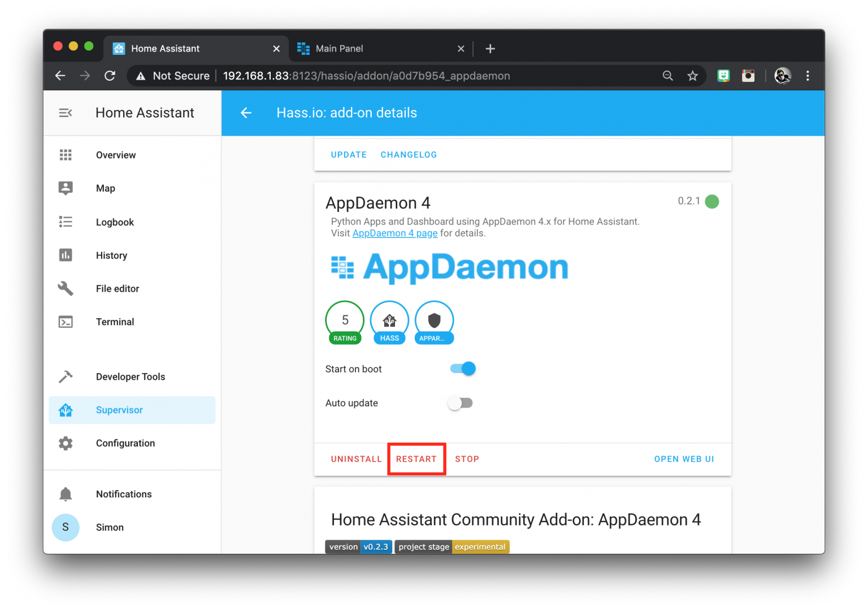Click the back arrow in the blue header

coord(246,112)
